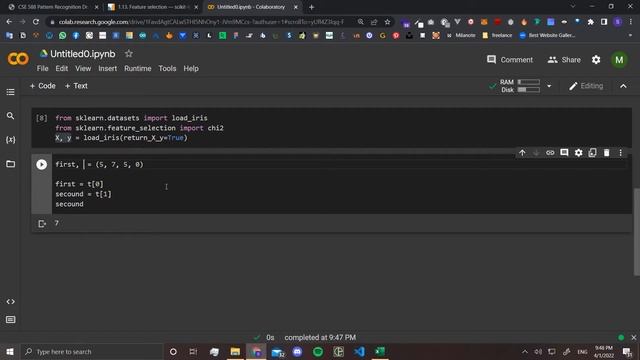Open the variables inspector panel
This screenshot has height=360, width=640.
point(11,140)
